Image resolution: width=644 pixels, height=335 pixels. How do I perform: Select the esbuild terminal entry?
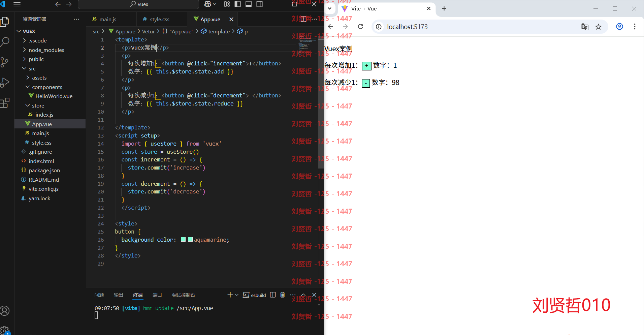coord(255,295)
